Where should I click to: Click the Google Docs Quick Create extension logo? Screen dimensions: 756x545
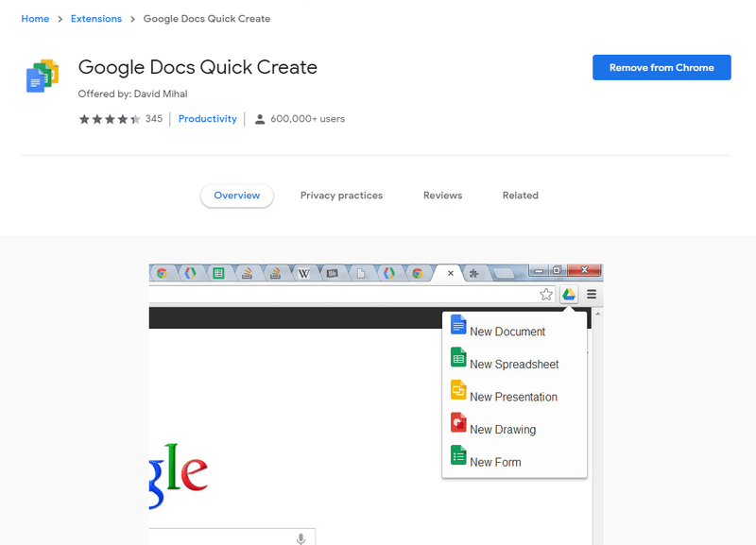click(x=43, y=76)
